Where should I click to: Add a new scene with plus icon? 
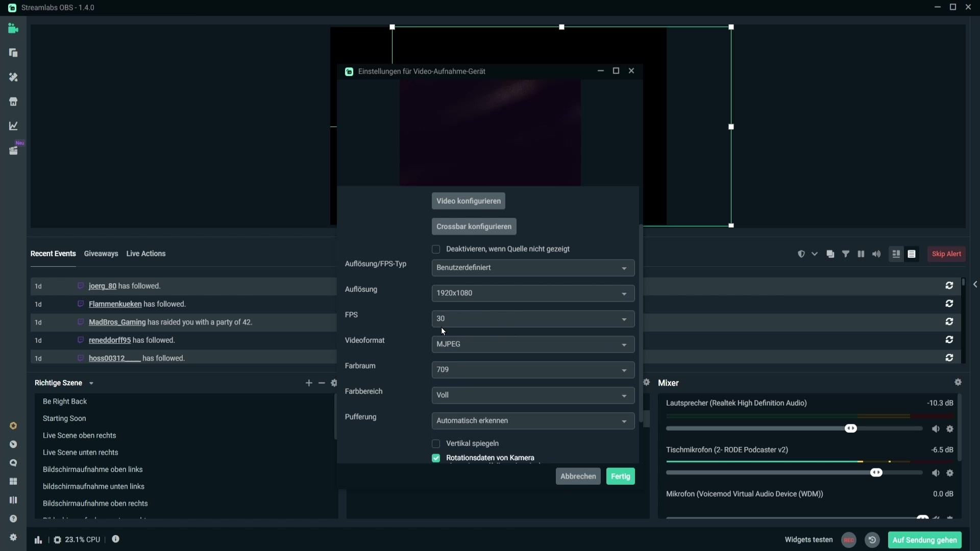309,383
